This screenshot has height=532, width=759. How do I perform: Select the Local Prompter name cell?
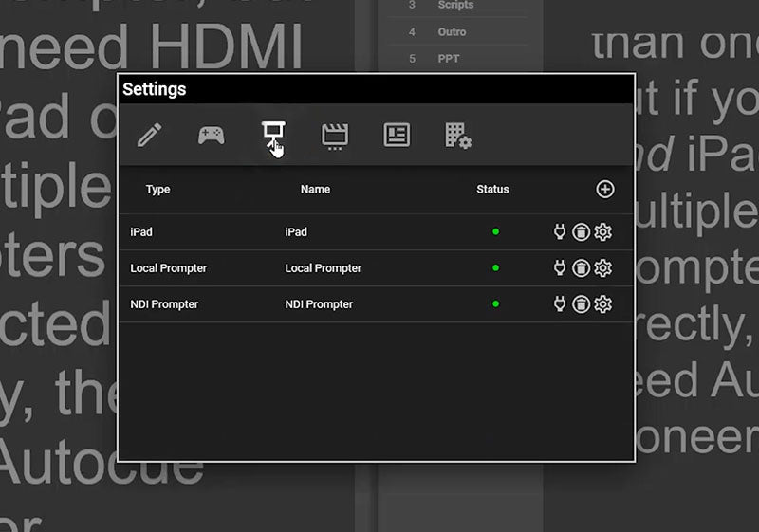coord(323,268)
